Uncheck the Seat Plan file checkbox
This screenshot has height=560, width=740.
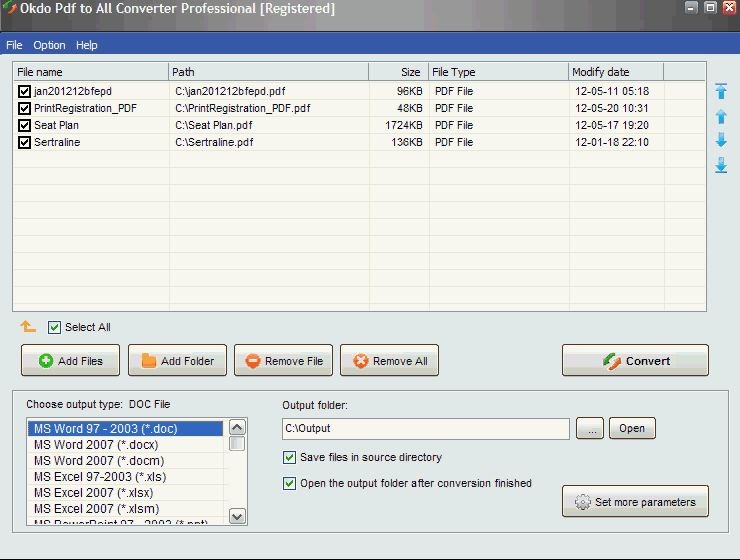[24, 125]
